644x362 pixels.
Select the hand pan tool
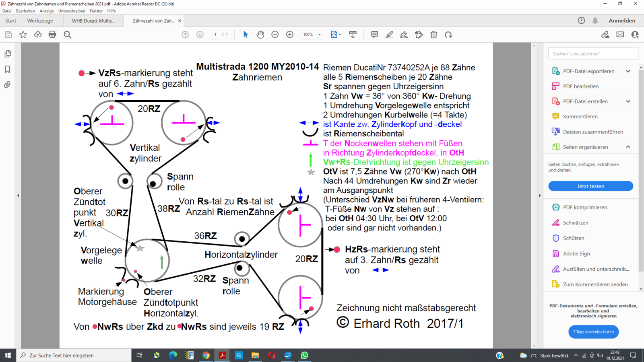click(x=260, y=35)
